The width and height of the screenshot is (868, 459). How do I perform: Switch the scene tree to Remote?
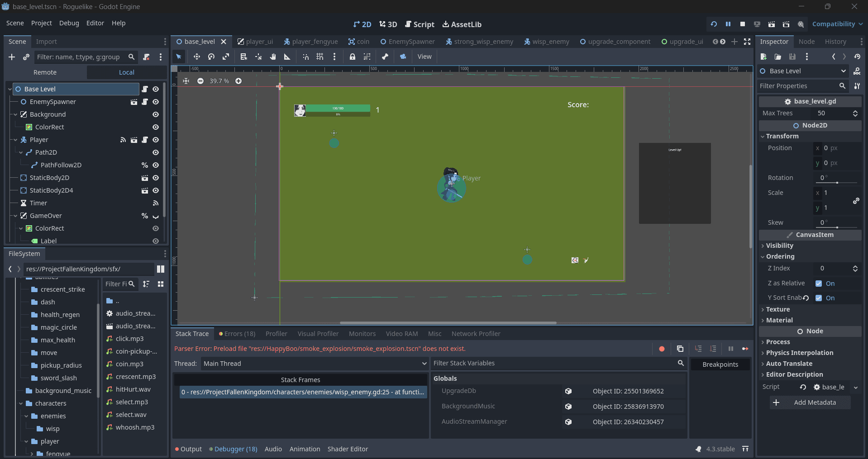point(45,72)
